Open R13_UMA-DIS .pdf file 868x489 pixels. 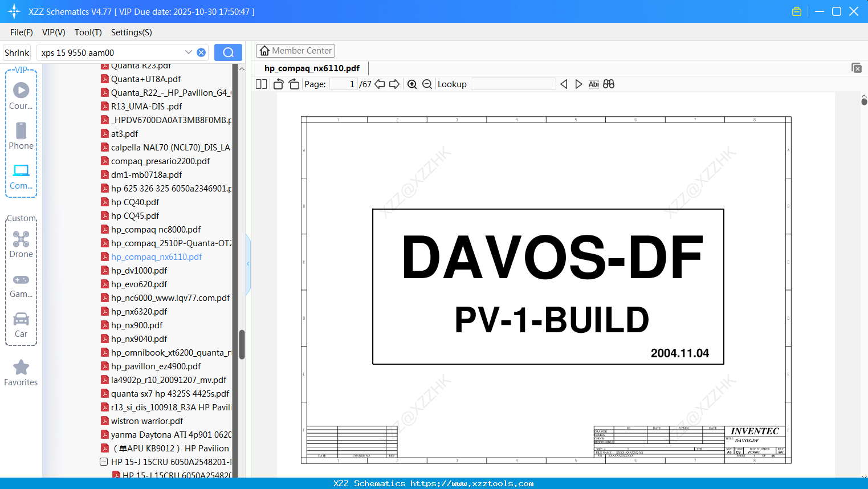pos(146,107)
